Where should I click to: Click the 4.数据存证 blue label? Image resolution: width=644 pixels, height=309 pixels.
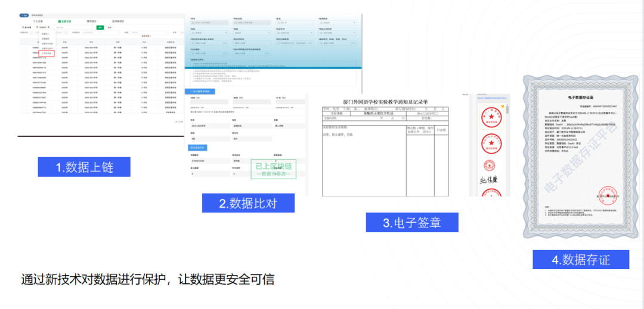coord(581,260)
